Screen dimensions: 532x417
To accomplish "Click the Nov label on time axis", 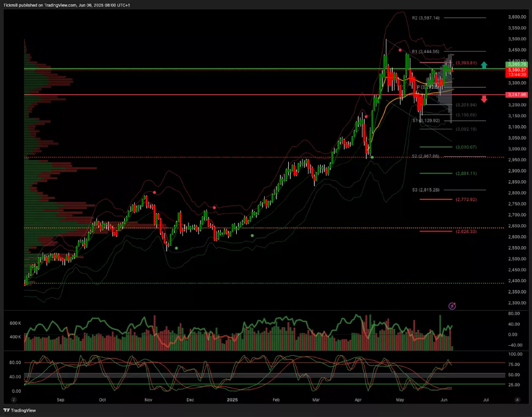I will [148, 400].
